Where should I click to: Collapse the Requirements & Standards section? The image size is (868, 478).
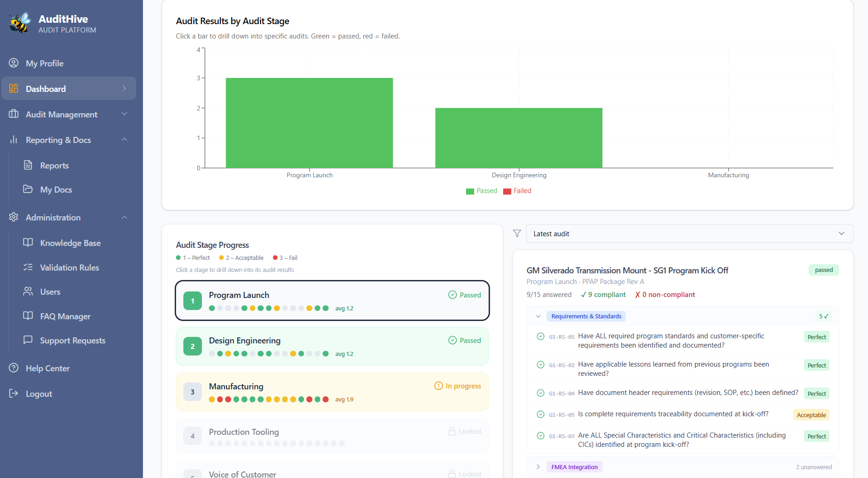click(538, 317)
